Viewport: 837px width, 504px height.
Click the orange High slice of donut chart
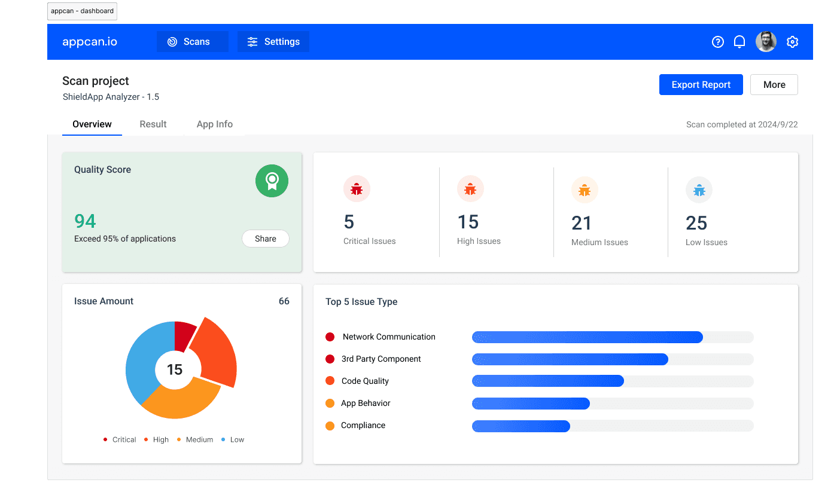tap(214, 353)
